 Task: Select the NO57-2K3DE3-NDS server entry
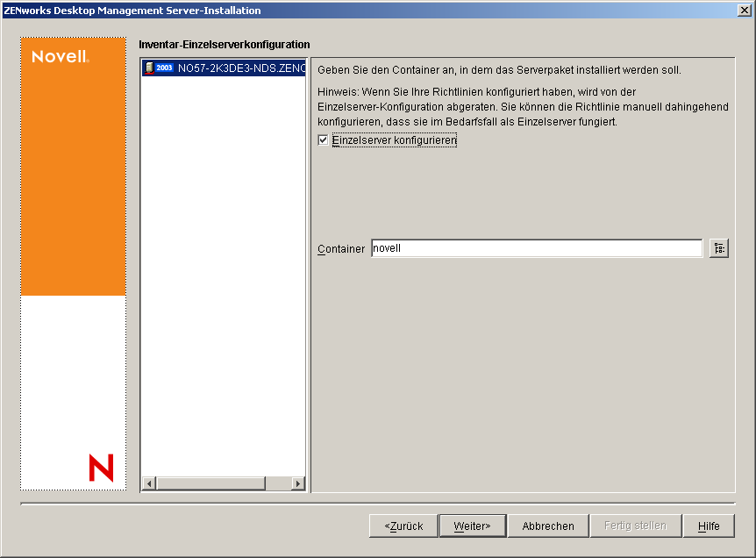(224, 68)
